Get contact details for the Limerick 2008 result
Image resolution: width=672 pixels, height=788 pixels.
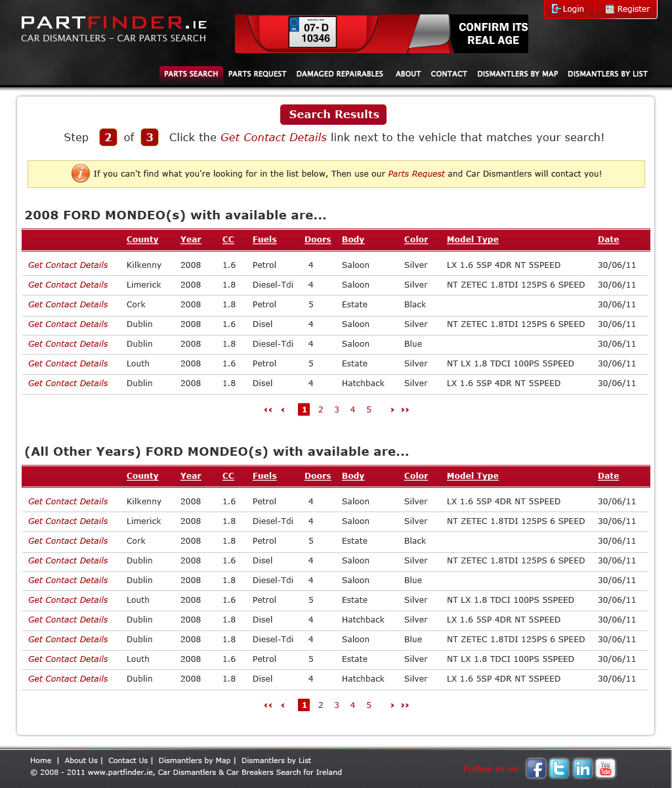(x=68, y=285)
